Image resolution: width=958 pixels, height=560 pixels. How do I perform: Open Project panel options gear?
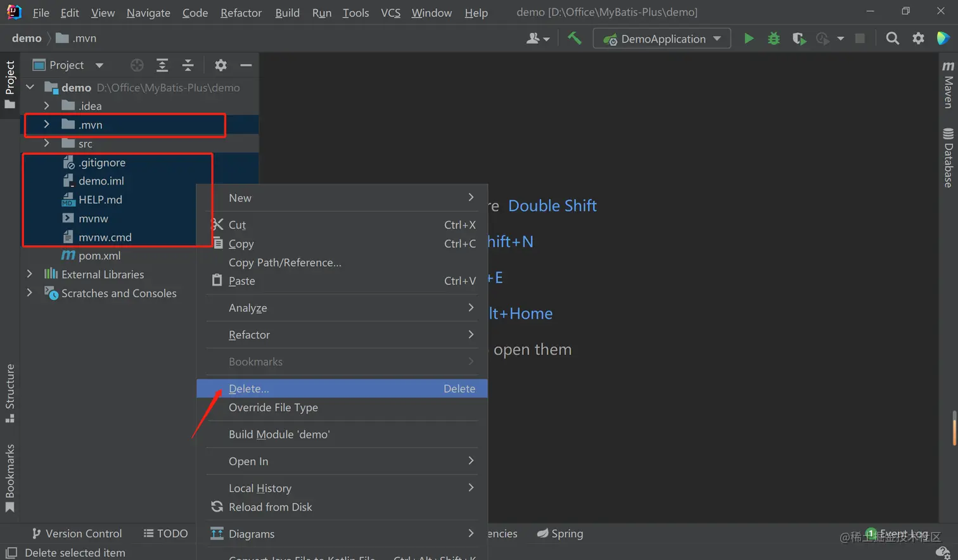pyautogui.click(x=220, y=65)
